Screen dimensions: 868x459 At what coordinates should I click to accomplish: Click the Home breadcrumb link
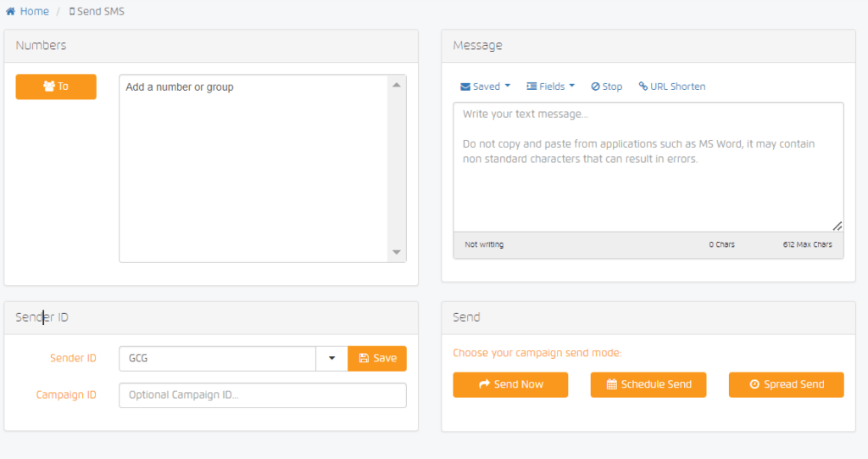34,12
